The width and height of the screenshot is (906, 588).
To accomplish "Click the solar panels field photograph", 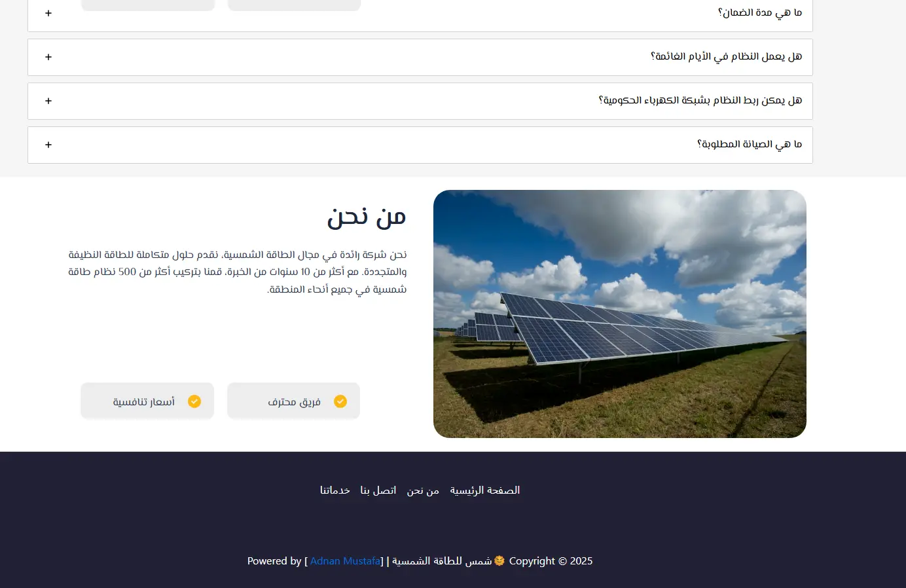I will 619,314.
